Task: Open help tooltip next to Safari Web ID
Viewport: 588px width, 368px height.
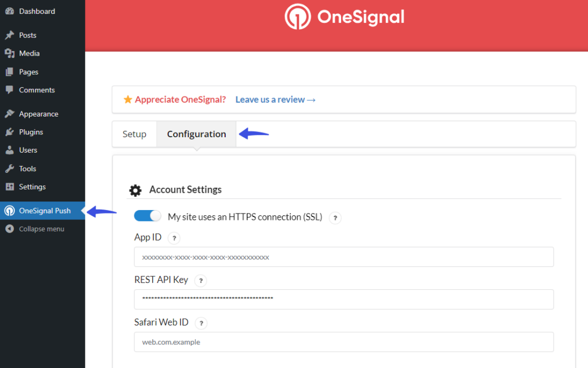Action: [x=201, y=323]
